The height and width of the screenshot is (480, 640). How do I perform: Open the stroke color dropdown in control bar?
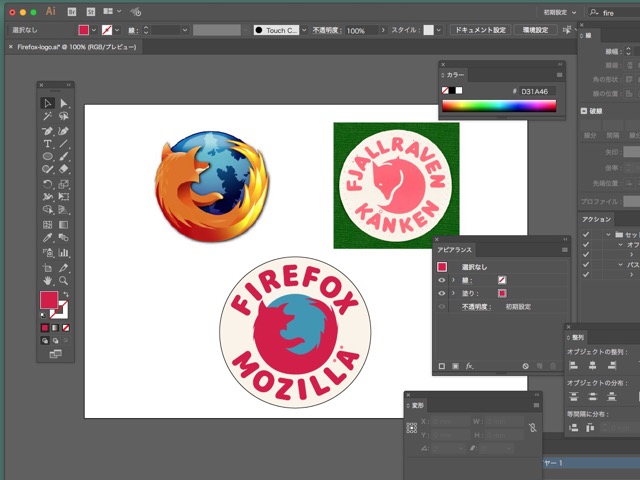[117, 30]
